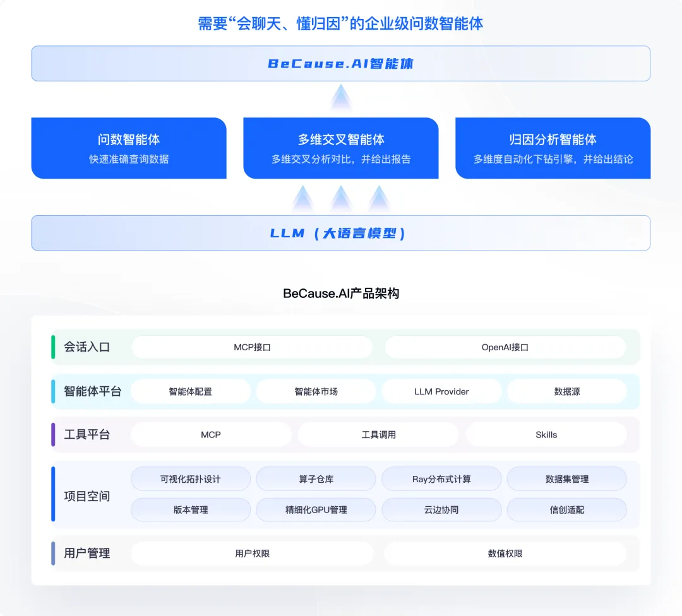Image resolution: width=682 pixels, height=616 pixels.
Task: Open 智能体市场 item
Action: click(316, 392)
